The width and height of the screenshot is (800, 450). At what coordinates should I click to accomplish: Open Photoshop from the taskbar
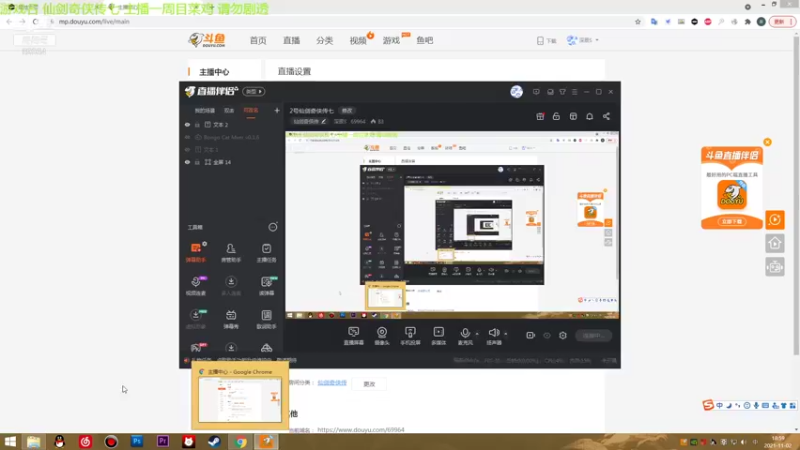[137, 441]
